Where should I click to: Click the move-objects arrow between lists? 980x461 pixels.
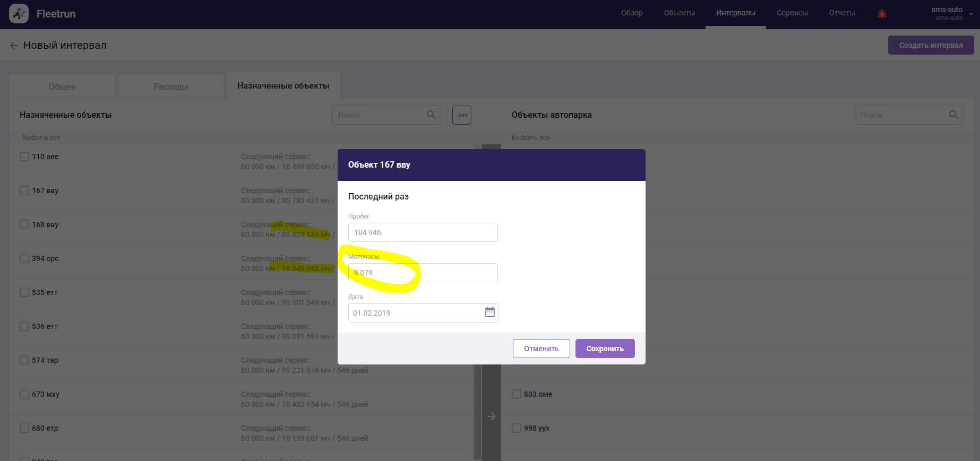tap(492, 416)
